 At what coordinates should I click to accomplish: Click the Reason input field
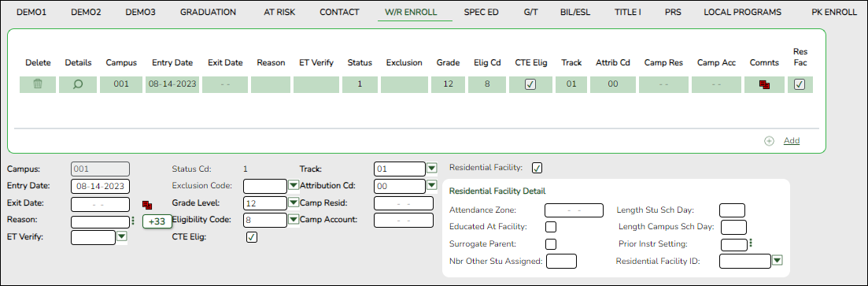click(x=100, y=221)
